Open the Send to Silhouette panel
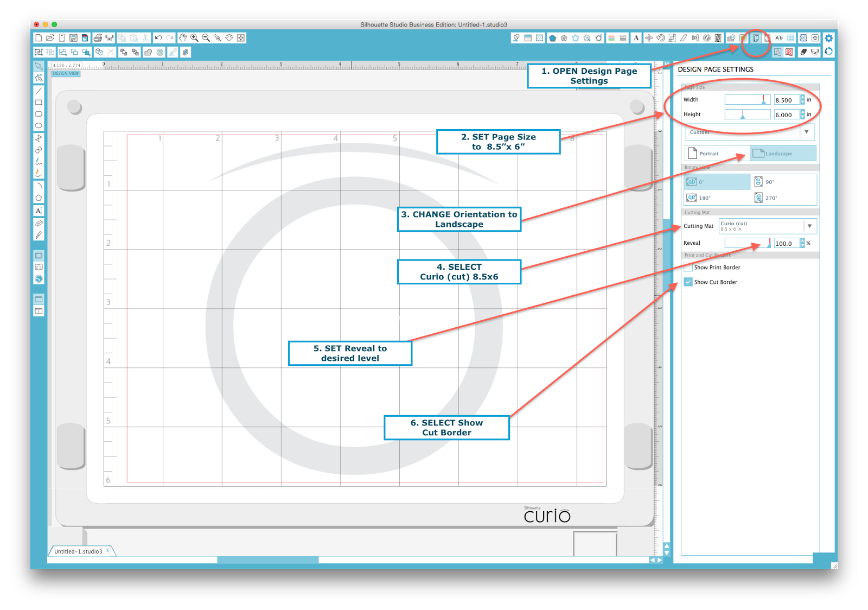The image size is (868, 610). click(x=815, y=52)
